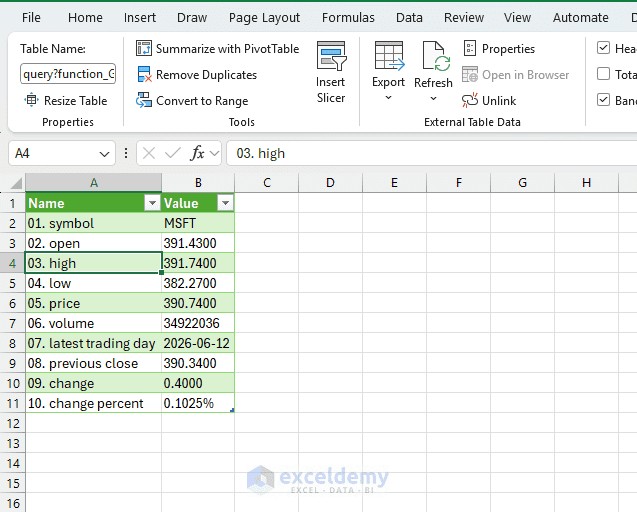Switch to the Insert tab
This screenshot has width=637, height=512.
[x=140, y=18]
